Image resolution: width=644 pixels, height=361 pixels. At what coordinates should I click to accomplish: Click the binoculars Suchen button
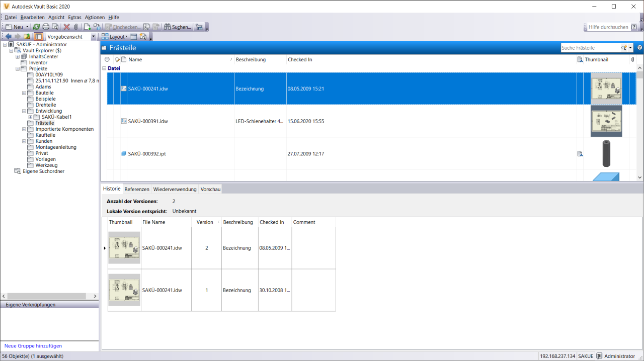pos(178,27)
